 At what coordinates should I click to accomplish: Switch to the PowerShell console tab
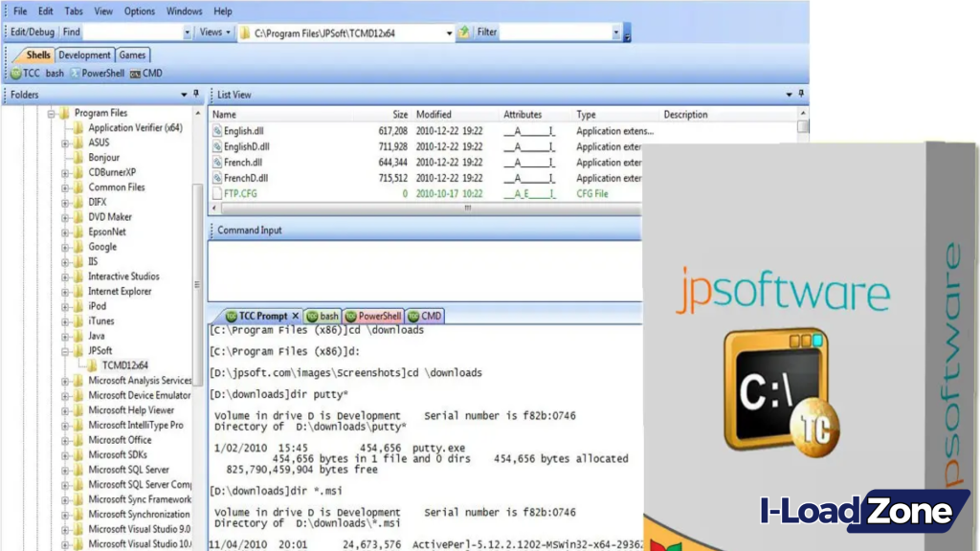372,316
